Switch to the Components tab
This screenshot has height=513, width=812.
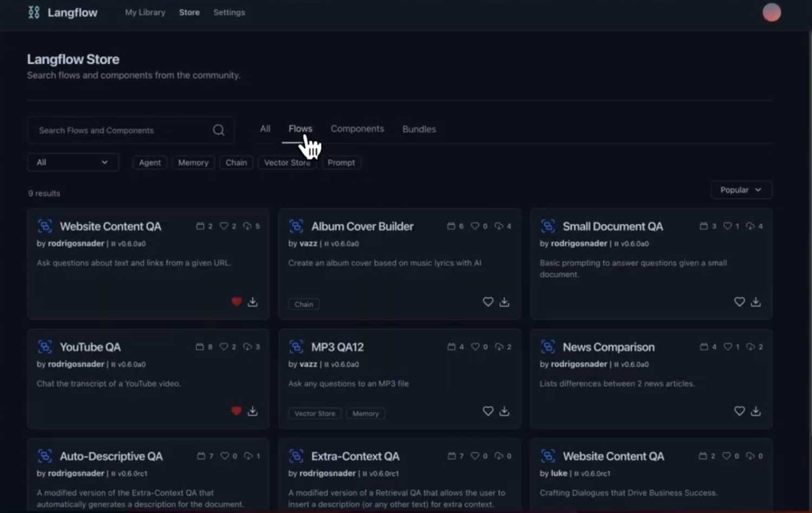pos(357,128)
